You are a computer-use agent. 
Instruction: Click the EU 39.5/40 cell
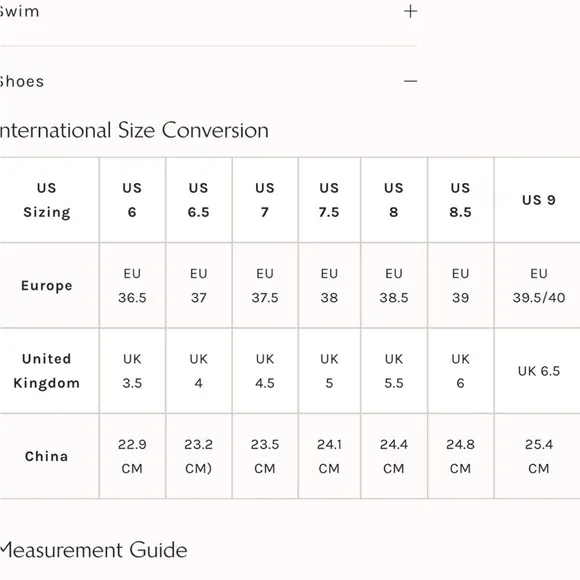click(539, 286)
